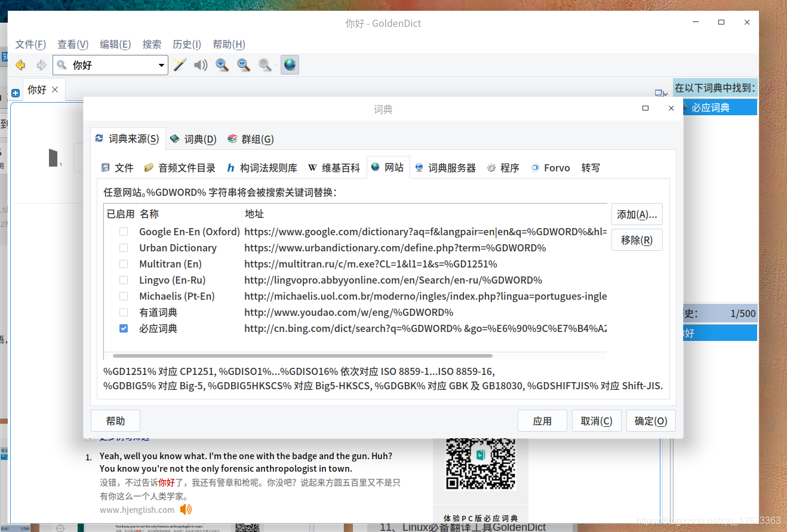Switch to the 群组(G) tab
Screen dimensions: 787x532
[251, 139]
